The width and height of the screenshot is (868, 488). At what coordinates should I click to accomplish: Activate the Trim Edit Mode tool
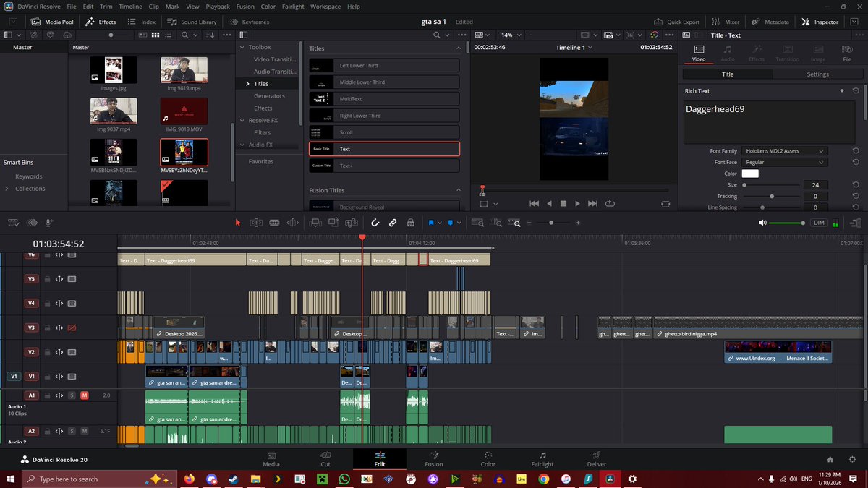256,223
